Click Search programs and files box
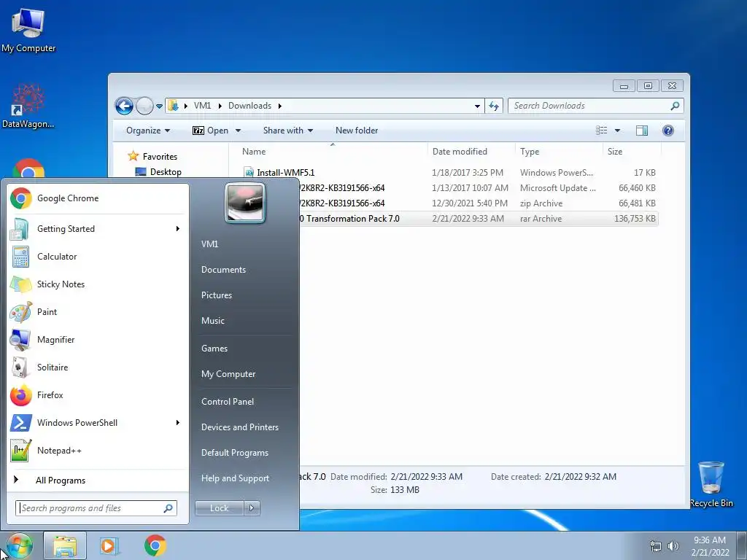Image resolution: width=747 pixels, height=560 pixels. tap(96, 508)
